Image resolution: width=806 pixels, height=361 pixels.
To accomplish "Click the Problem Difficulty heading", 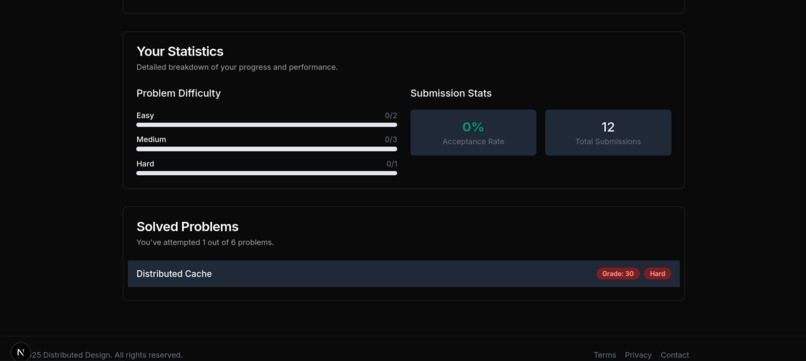I will (x=178, y=94).
